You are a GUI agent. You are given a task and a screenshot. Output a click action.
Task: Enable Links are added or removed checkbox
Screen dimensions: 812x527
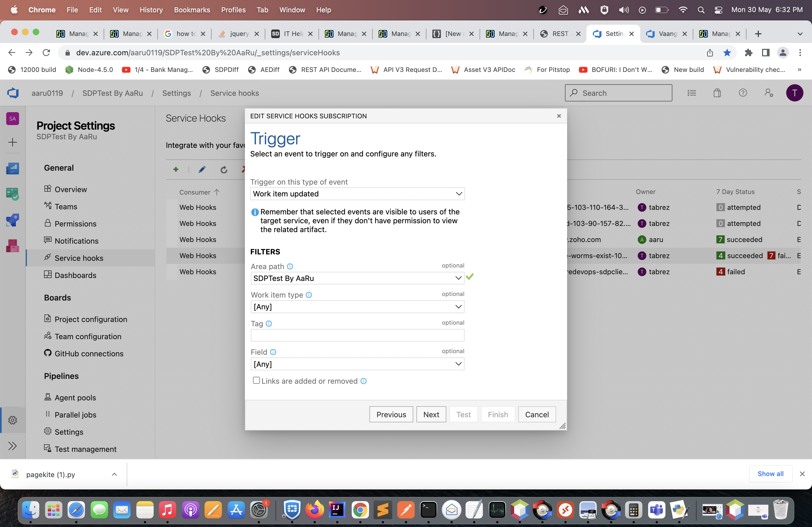[256, 380]
